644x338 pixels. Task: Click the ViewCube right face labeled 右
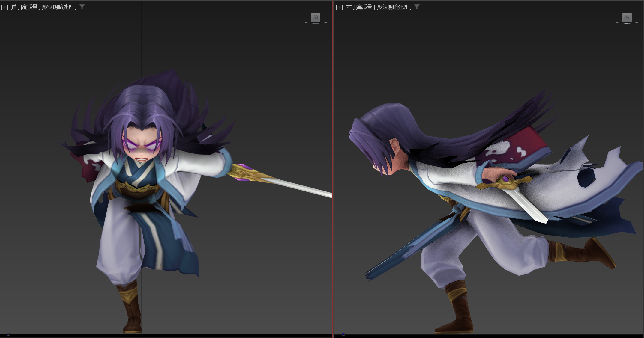pyautogui.click(x=627, y=17)
